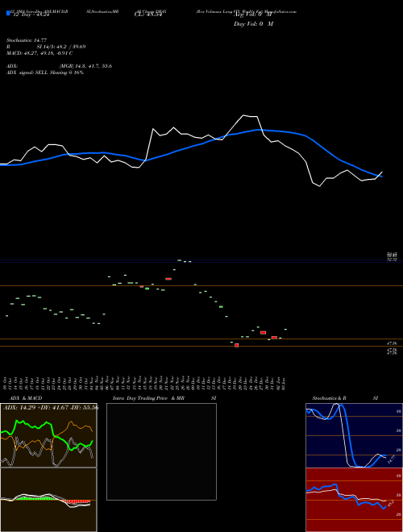Select the 'Avg Vol: 0 M' text
Screen dimensions: 403x532
[252, 15]
